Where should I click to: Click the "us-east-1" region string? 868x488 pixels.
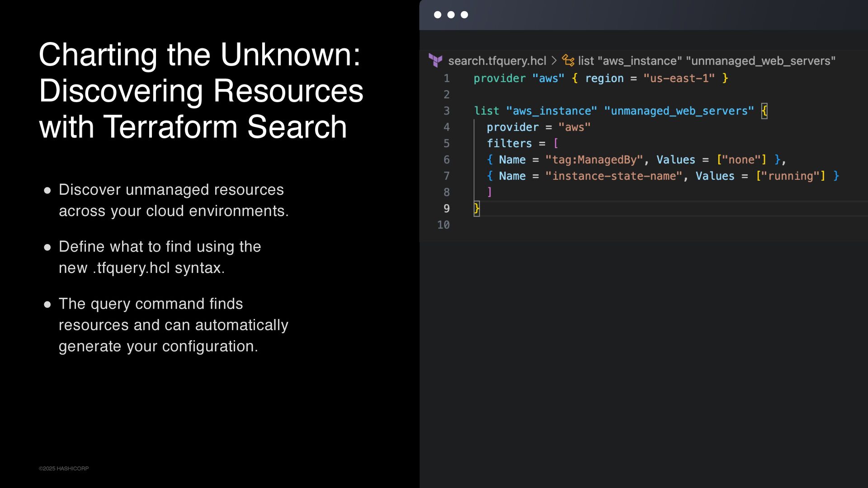(679, 79)
